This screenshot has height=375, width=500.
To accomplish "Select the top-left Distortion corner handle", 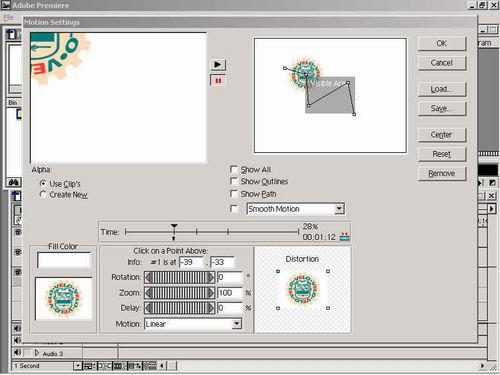I will click(x=278, y=271).
